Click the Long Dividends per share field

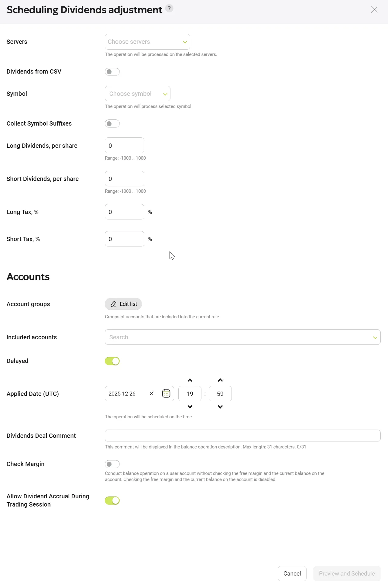pos(125,146)
